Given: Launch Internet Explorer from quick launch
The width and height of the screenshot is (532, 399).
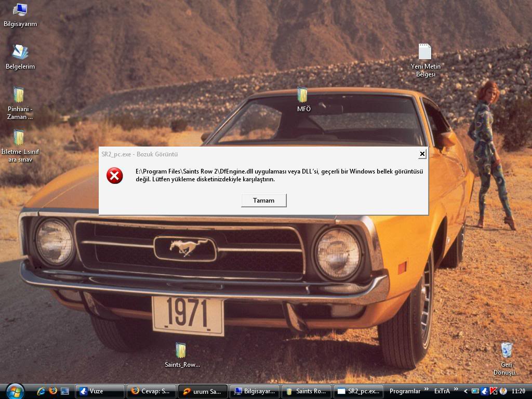Looking at the screenshot, I should click(x=41, y=391).
